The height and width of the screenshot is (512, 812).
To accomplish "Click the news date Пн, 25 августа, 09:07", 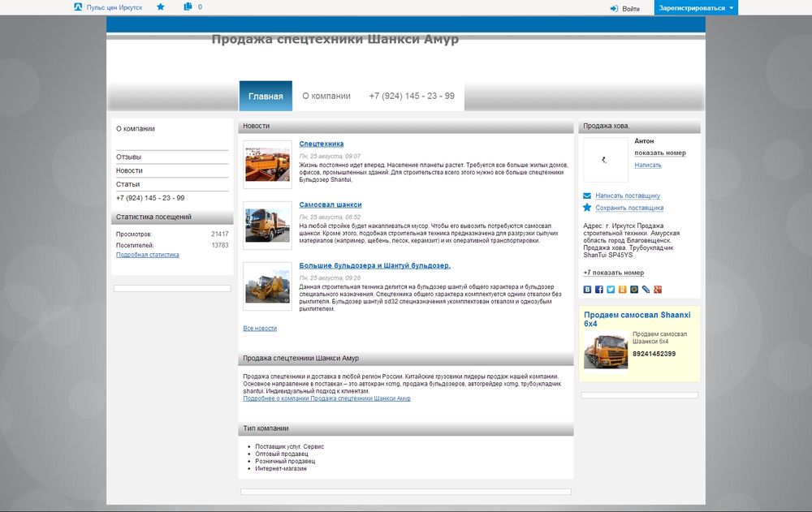I will [330, 157].
